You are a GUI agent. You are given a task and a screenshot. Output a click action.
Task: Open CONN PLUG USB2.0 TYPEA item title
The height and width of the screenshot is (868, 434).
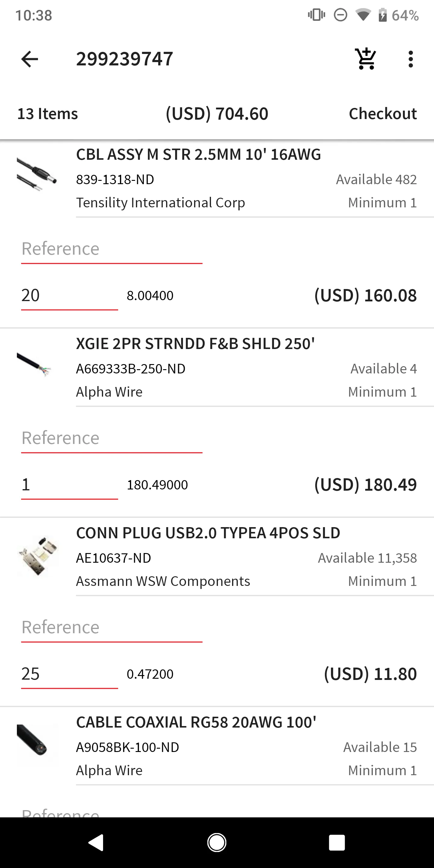208,533
